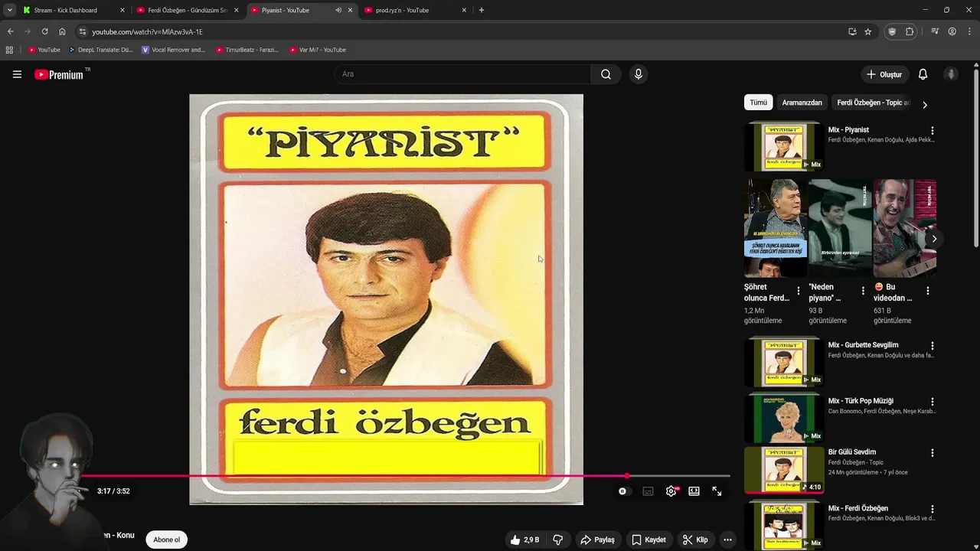Go back in browser history
This screenshot has height=551, width=980.
(10, 31)
